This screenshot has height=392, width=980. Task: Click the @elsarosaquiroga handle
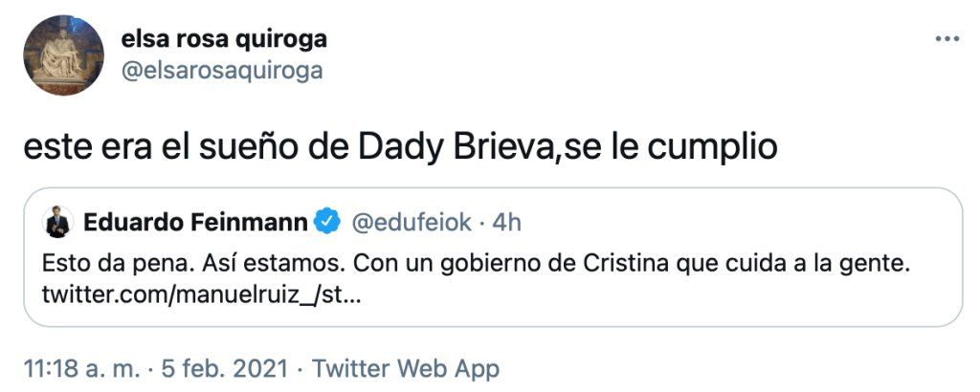pos(222,71)
